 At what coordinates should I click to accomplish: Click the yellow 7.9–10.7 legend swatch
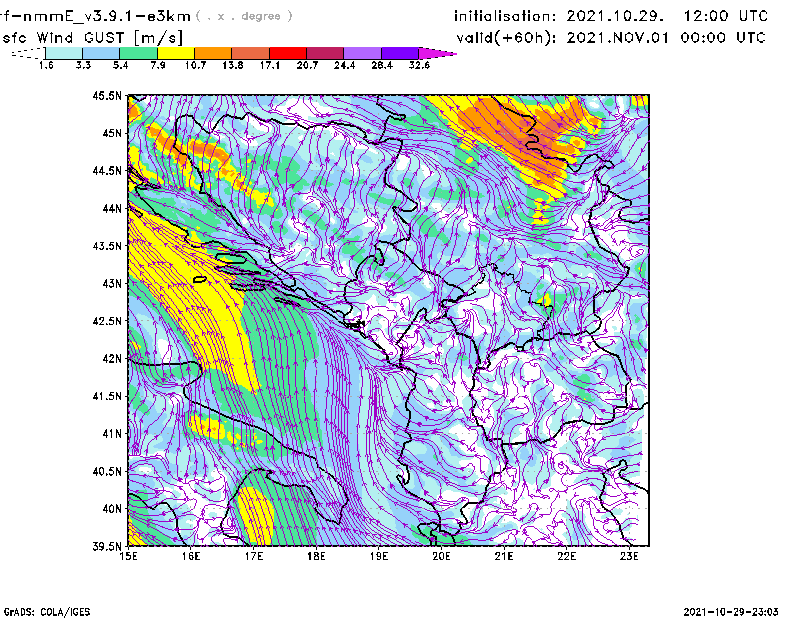point(176,53)
